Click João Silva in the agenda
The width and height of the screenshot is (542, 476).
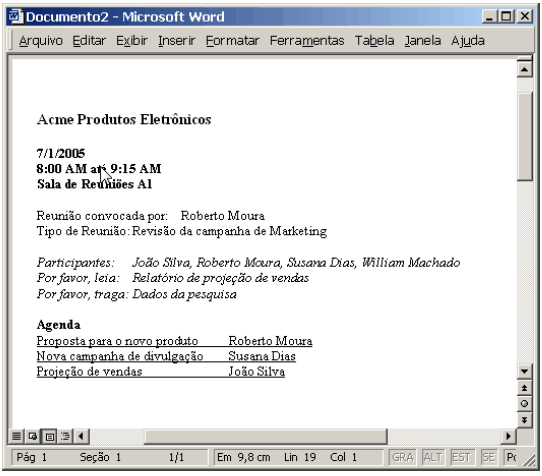pyautogui.click(x=256, y=372)
